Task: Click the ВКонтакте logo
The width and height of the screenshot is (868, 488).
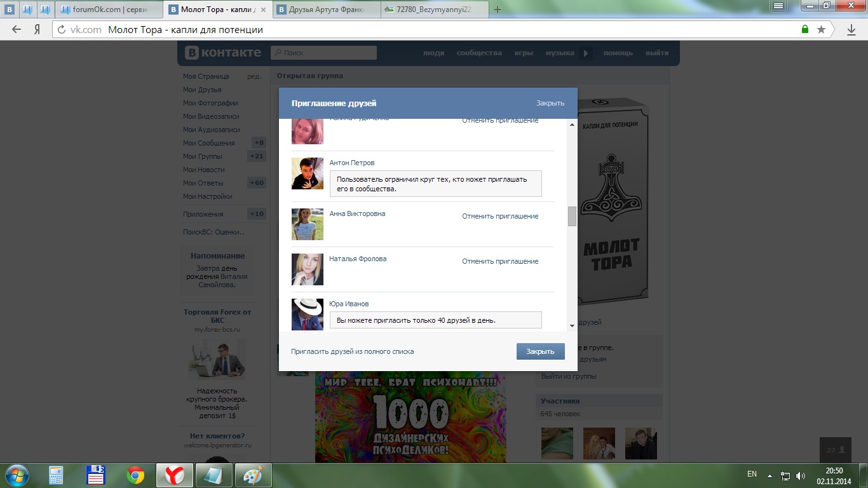Action: pyautogui.click(x=223, y=53)
